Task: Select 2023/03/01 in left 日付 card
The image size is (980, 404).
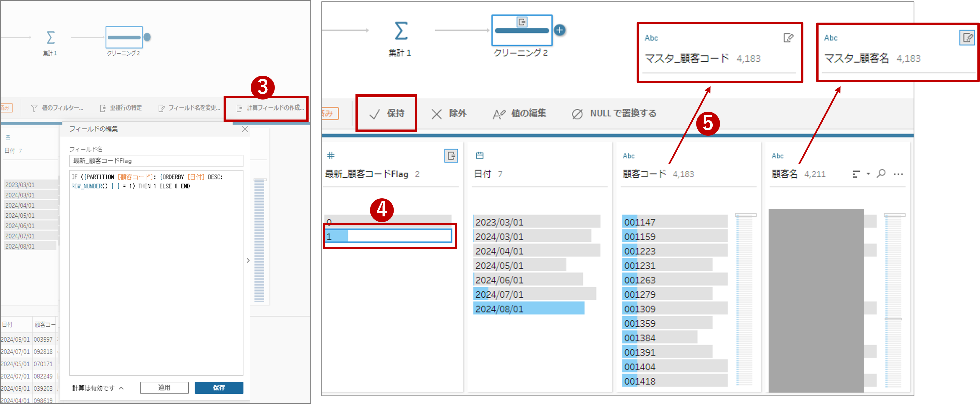Action: click(x=30, y=185)
